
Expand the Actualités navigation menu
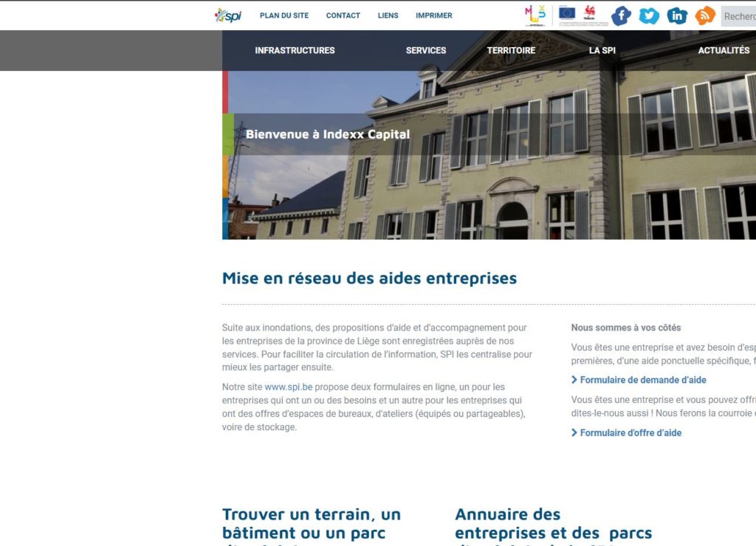click(x=724, y=51)
